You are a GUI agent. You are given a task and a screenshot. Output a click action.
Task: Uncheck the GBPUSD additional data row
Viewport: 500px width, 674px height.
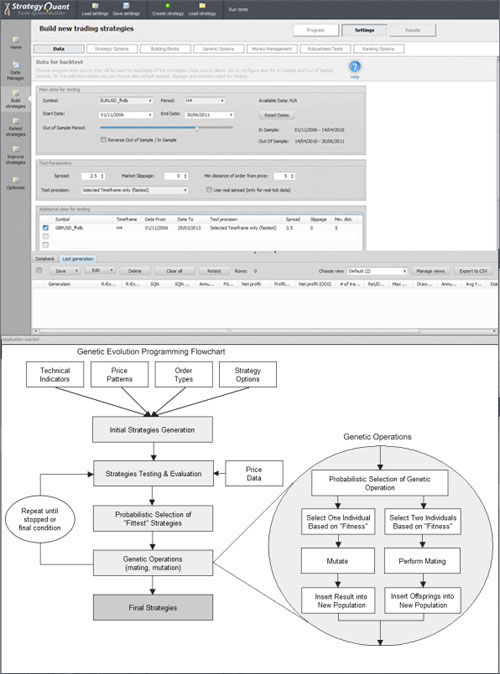pos(46,228)
